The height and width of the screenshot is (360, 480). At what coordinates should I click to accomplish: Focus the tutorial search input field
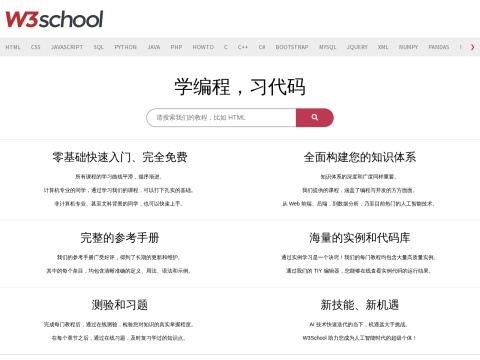click(x=221, y=117)
